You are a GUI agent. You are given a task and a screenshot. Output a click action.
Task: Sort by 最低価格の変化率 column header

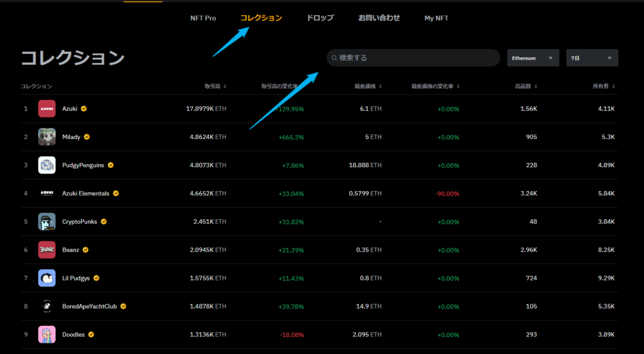[x=435, y=86]
